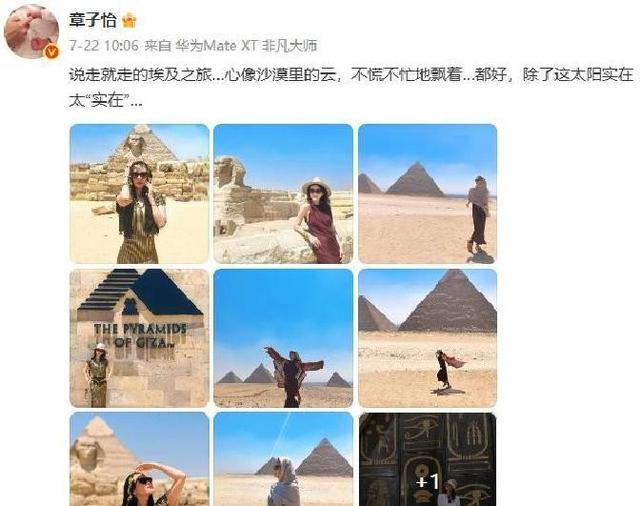This screenshot has height=506, width=640.
Task: Open The Pyramids of Giza sign photo
Action: click(x=139, y=338)
